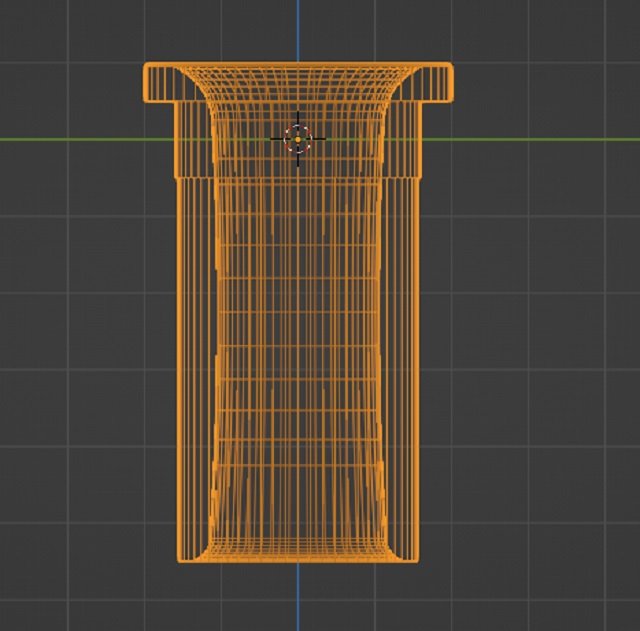Click the bottom-left corner of the wireframe
640x631 pixels.
179,558
